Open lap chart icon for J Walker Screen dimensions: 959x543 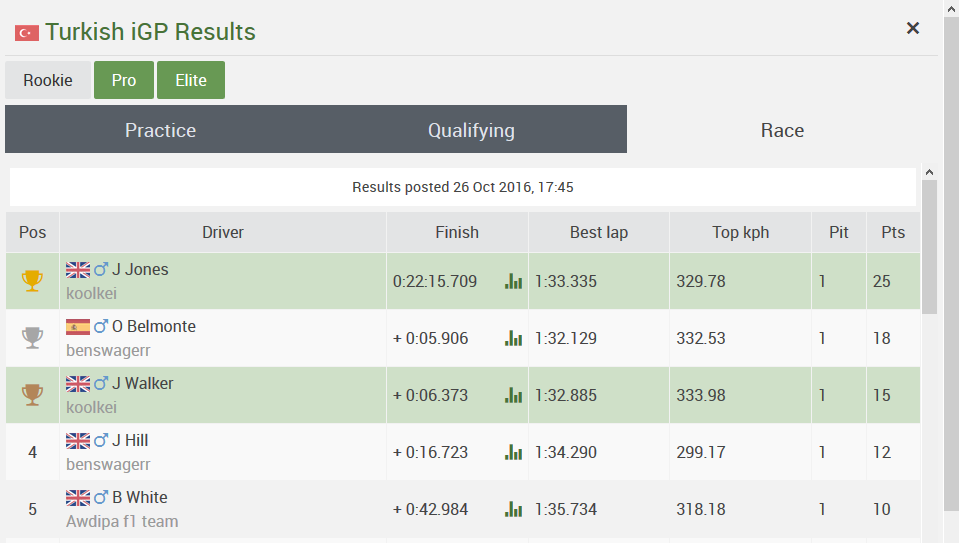(x=514, y=396)
